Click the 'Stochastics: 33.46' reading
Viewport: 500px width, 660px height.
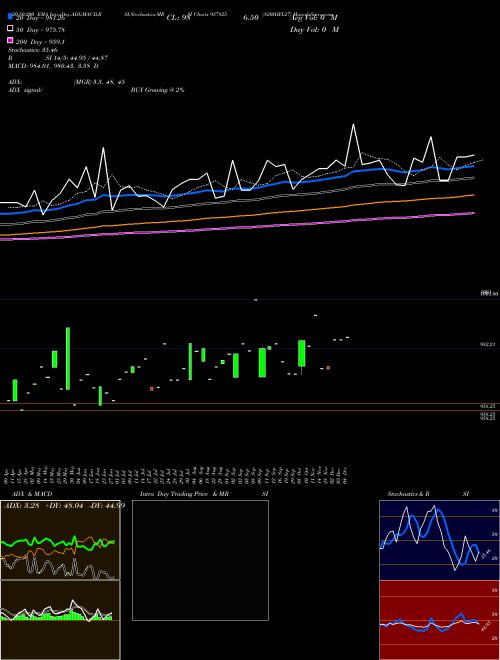click(33, 50)
